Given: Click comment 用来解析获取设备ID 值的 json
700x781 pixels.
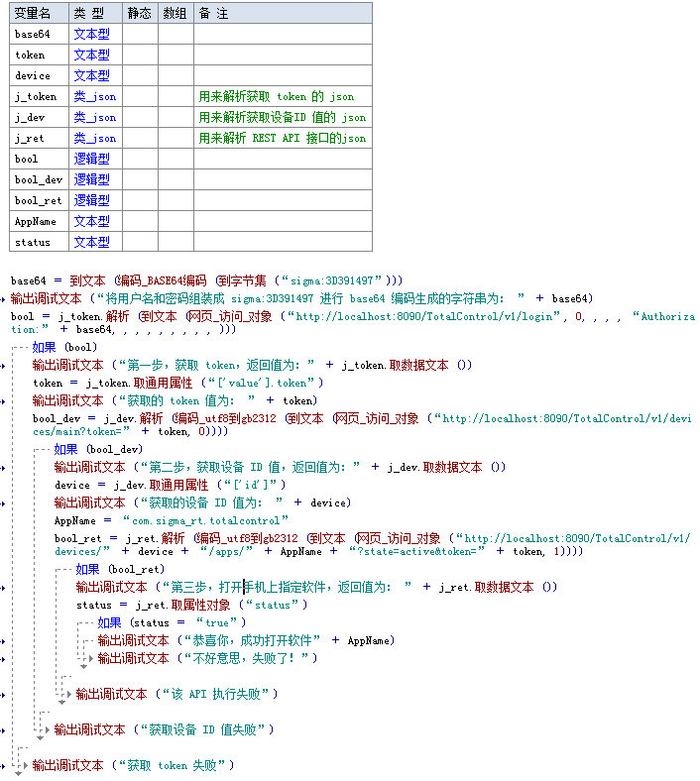Looking at the screenshot, I should (x=283, y=118).
